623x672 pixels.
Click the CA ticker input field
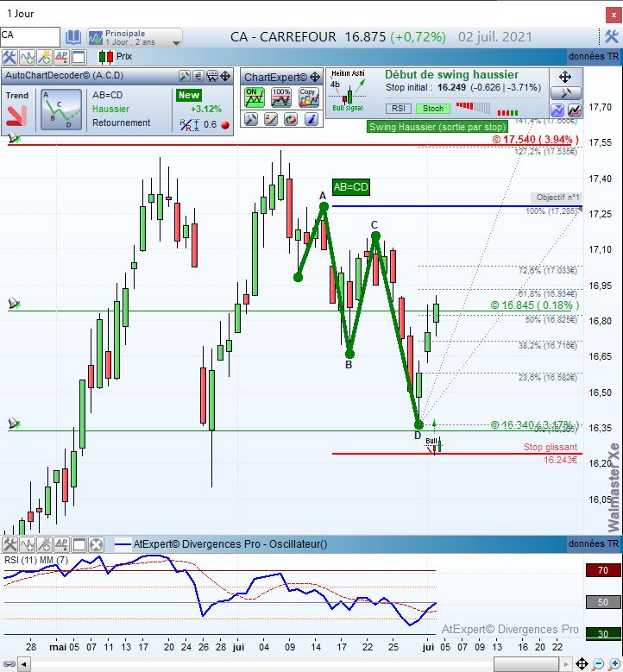[30, 36]
